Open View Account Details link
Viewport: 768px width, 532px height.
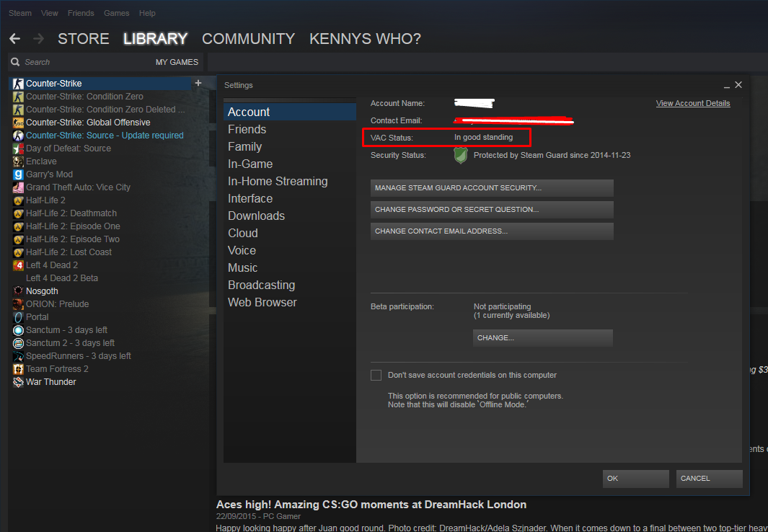coord(693,103)
